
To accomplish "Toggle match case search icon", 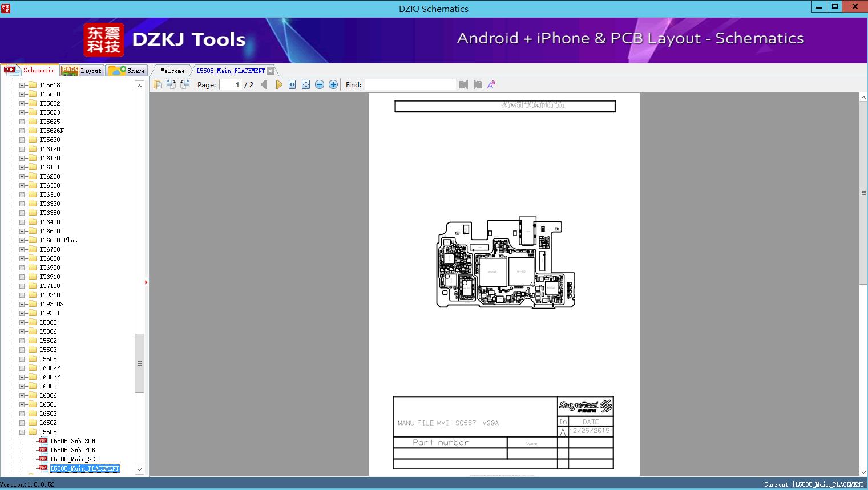I will click(x=491, y=84).
